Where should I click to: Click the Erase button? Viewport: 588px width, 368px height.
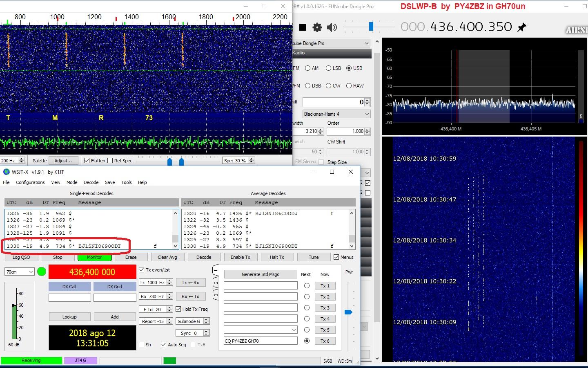coord(131,257)
